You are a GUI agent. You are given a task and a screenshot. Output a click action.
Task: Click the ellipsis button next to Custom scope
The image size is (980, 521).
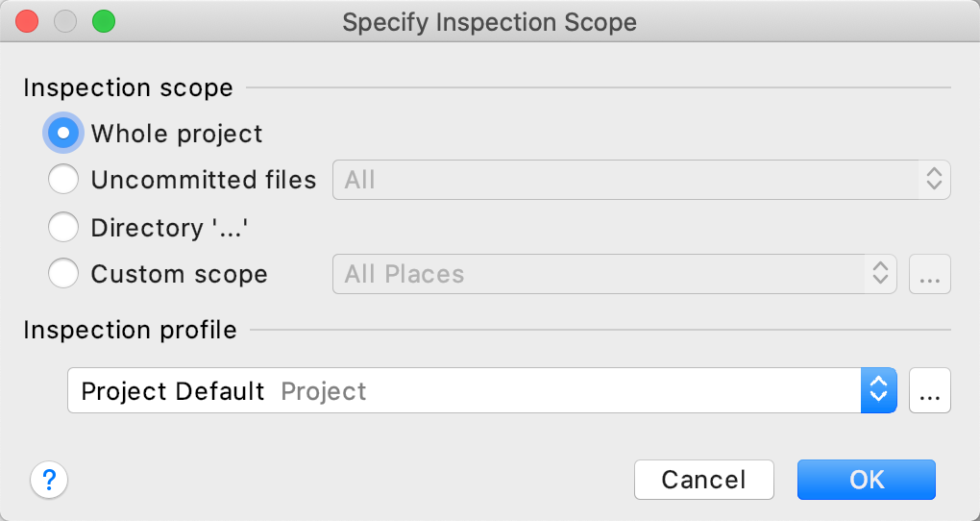[x=929, y=275]
